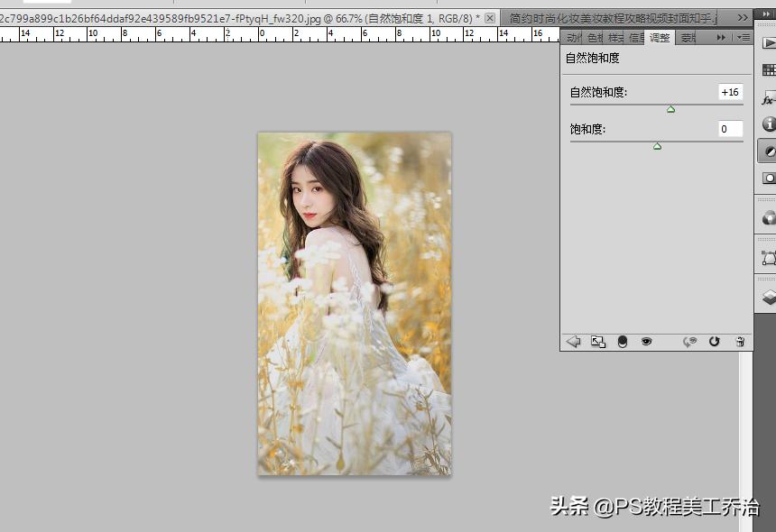Expand hidden panel tabs with double arrow
Viewport: 776px width, 532px height.
[x=721, y=38]
